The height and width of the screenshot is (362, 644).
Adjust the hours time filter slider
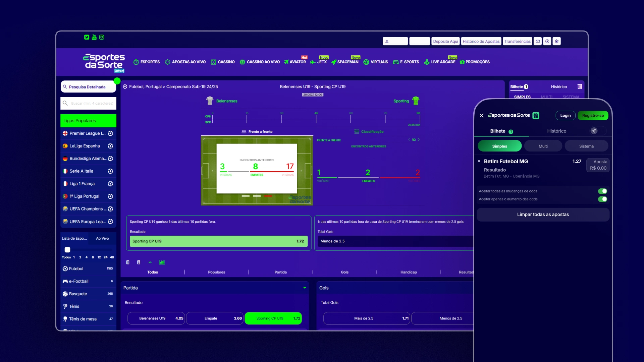click(x=67, y=250)
